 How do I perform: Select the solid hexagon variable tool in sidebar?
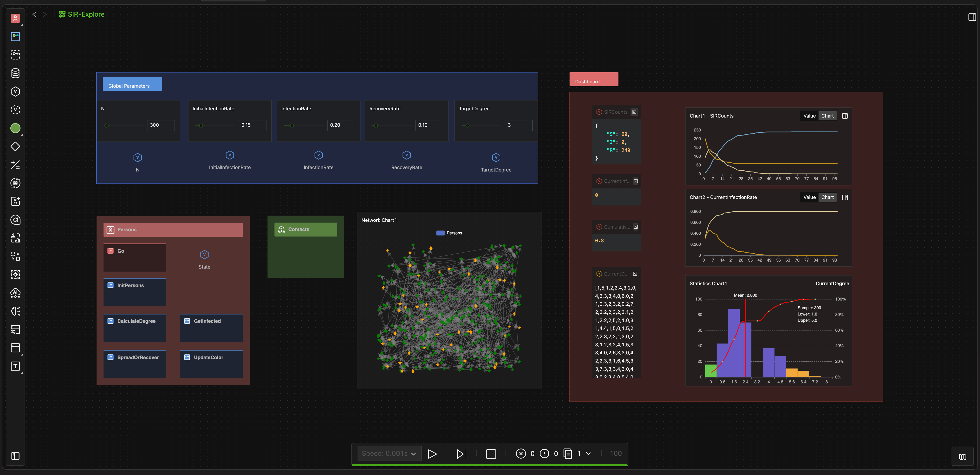(15, 92)
